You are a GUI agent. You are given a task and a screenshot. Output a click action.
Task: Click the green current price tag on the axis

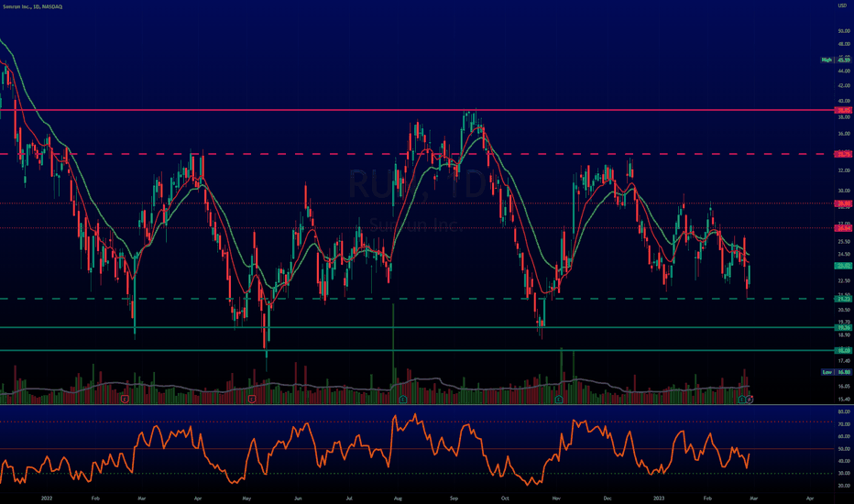(843, 266)
